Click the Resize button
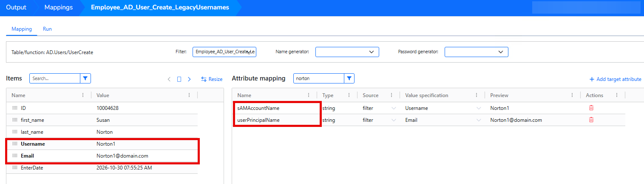The width and height of the screenshot is (644, 184). (212, 79)
